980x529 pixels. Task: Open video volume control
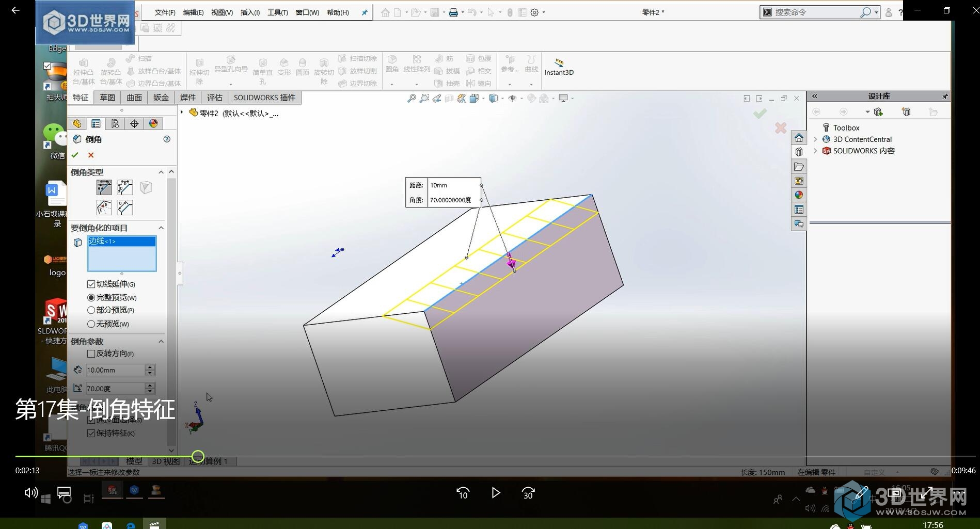pyautogui.click(x=31, y=493)
